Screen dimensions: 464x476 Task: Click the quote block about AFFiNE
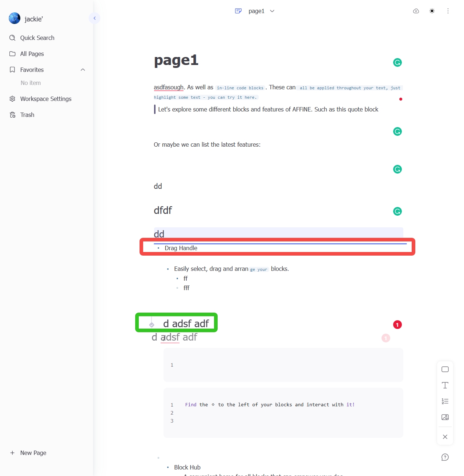[268, 109]
